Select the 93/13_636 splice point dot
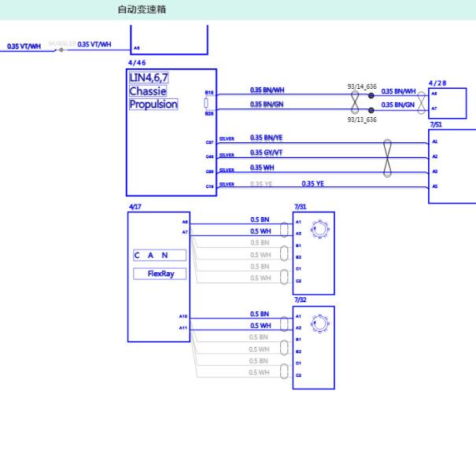 (371, 110)
